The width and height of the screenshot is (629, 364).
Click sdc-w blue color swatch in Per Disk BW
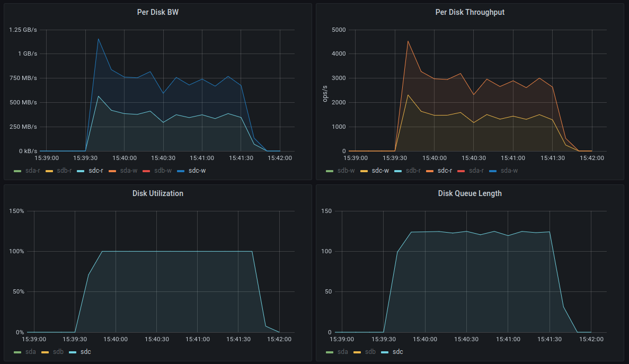pyautogui.click(x=181, y=171)
